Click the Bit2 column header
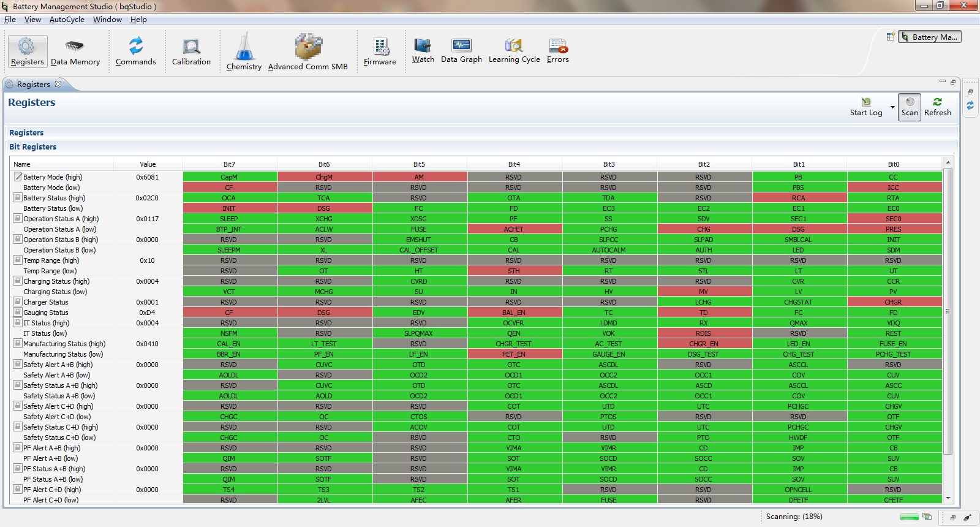Screen dimensions: 980x527 coord(704,164)
